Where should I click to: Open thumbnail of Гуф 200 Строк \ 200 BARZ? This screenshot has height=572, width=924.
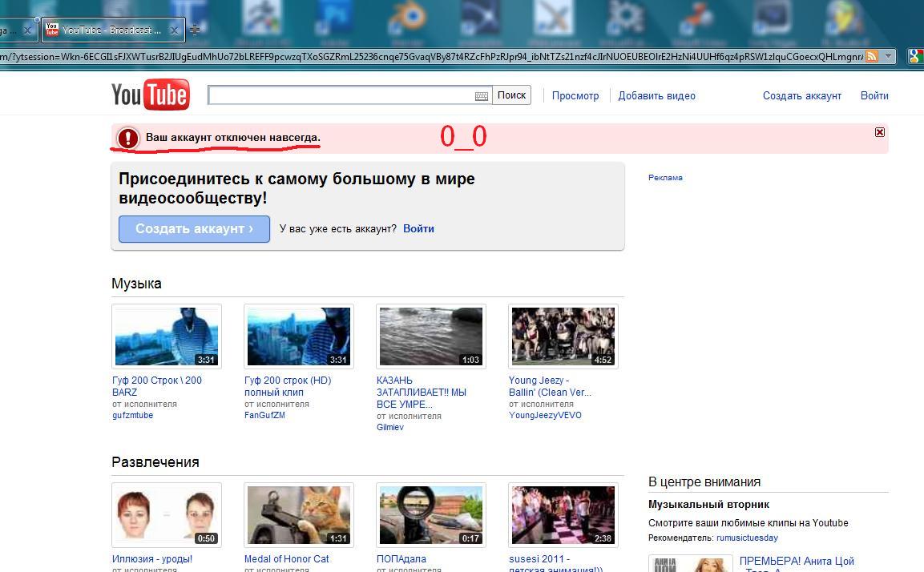[x=167, y=336]
